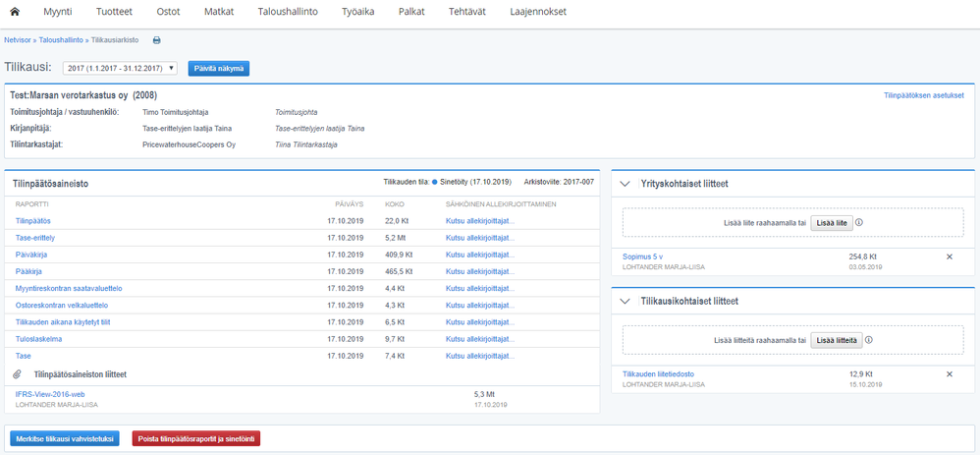Open the Laajennokset menu
Viewport: 980px width, 455px height.
coord(538,12)
